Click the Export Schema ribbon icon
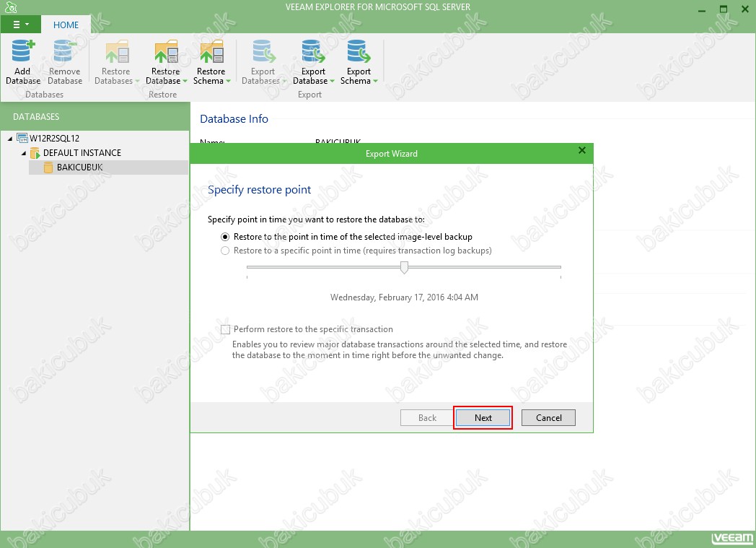 coord(359,51)
